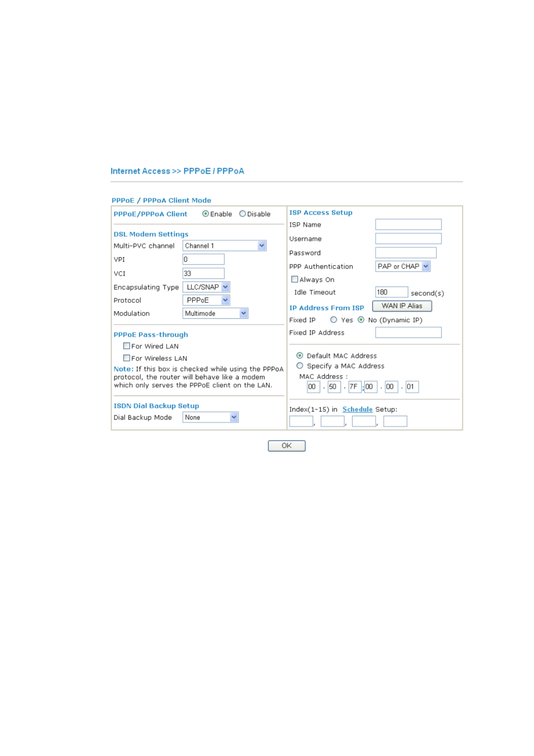Screen dimensions: 534x756
Task: Click the last MAC Address field showing 01
Action: point(412,386)
